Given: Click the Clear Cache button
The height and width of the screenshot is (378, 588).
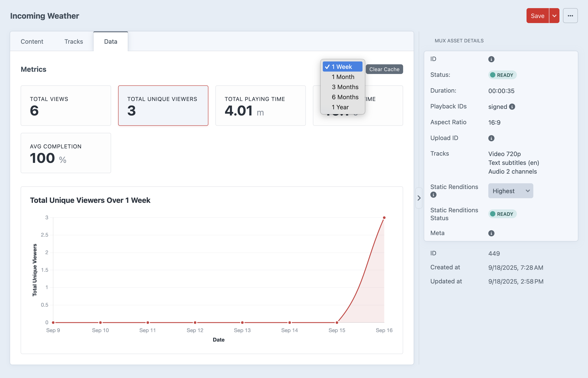Looking at the screenshot, I should [384, 69].
